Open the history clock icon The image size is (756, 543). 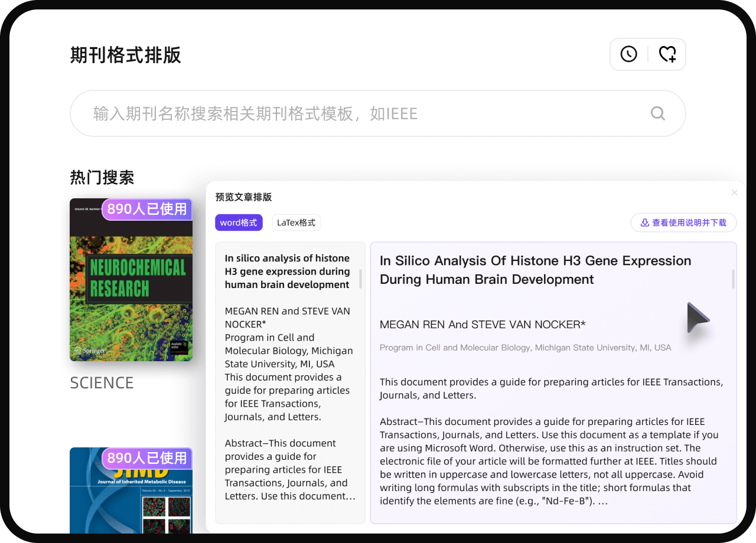[628, 54]
